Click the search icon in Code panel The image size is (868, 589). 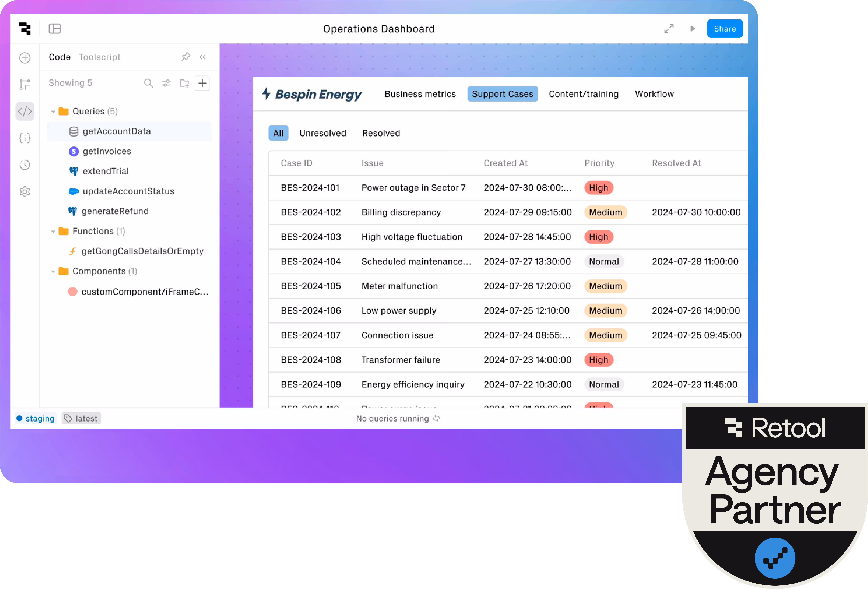coord(148,83)
